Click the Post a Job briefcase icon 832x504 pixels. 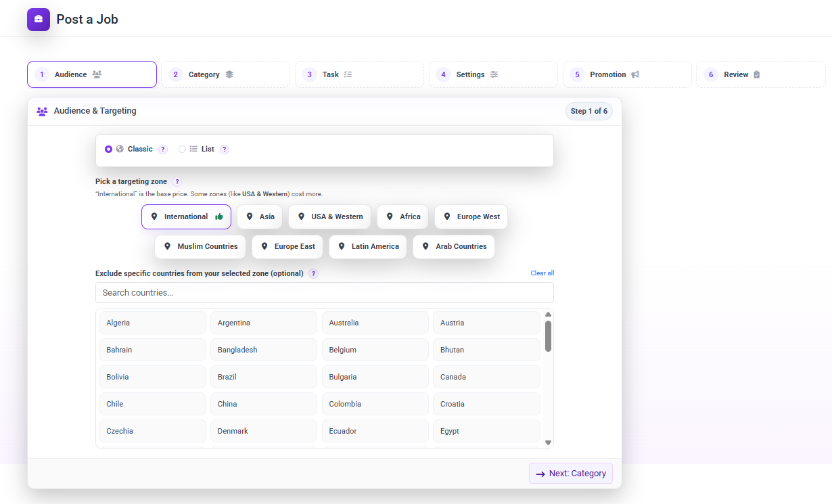pos(39,20)
